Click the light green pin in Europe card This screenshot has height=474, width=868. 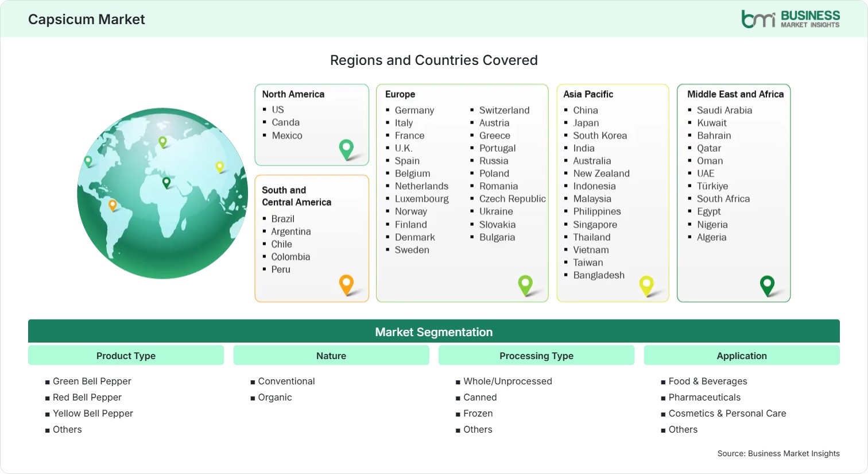pos(525,286)
